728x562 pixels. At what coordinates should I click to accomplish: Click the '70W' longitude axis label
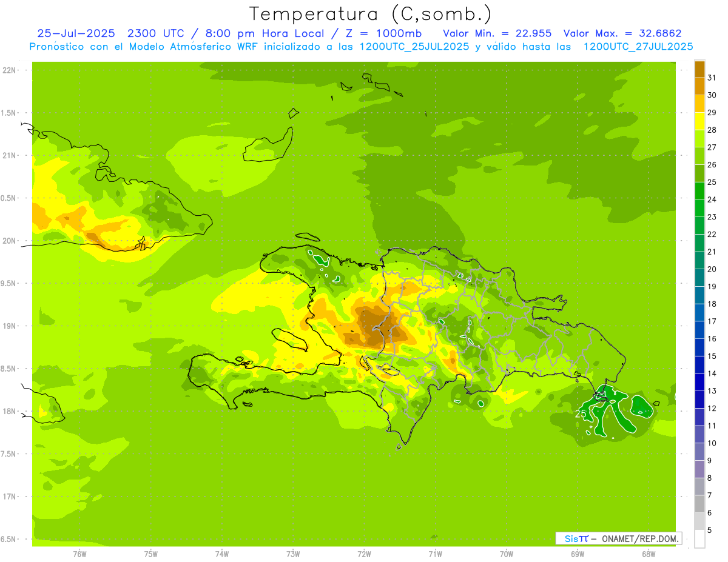click(x=507, y=554)
